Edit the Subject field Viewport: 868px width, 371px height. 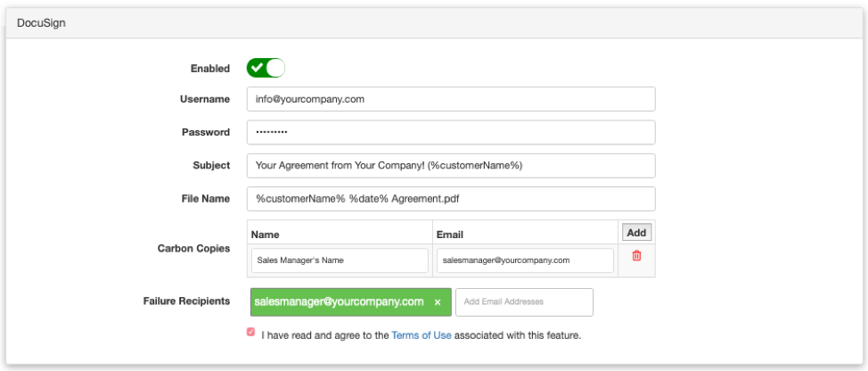(451, 166)
